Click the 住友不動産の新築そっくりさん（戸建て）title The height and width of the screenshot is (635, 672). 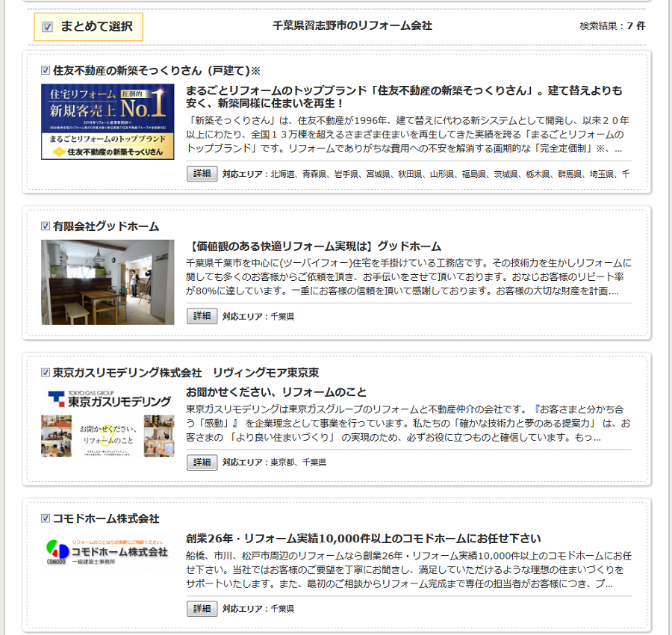click(x=157, y=70)
